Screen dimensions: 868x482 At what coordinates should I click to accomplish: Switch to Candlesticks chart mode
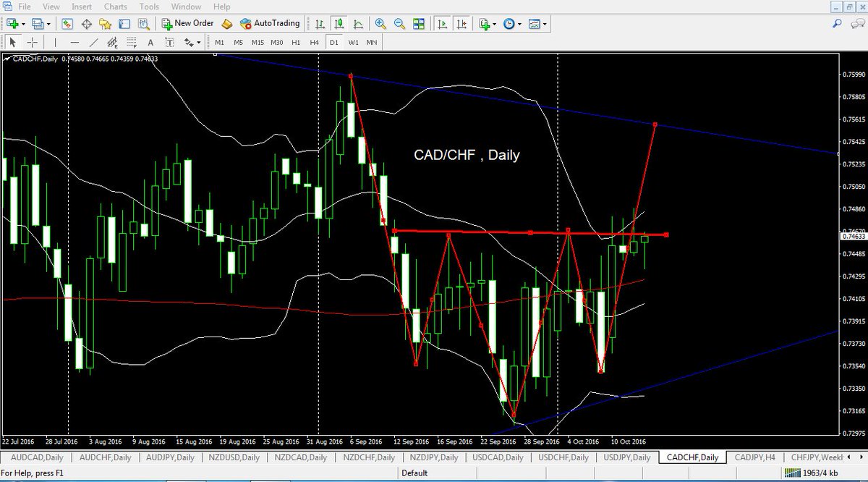pyautogui.click(x=339, y=24)
